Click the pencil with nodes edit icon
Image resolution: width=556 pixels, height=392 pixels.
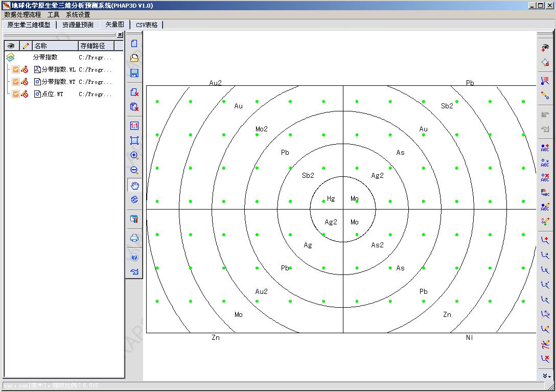[545, 96]
